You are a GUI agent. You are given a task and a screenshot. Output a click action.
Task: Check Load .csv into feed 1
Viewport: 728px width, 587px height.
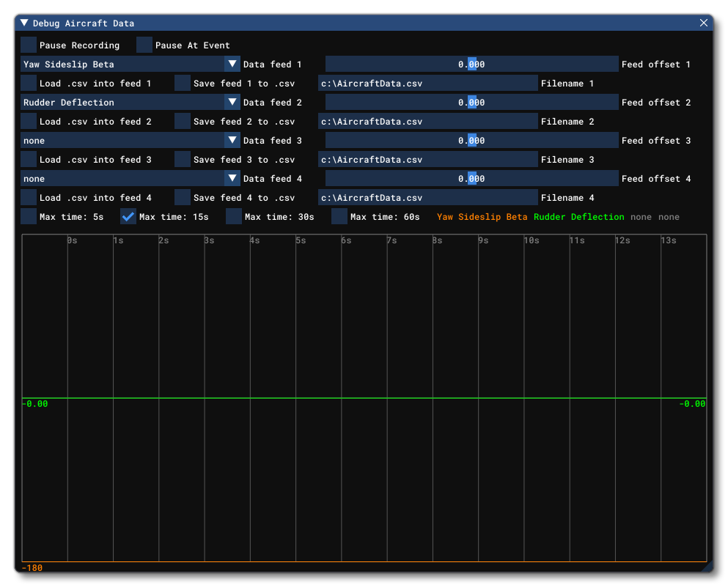[29, 83]
